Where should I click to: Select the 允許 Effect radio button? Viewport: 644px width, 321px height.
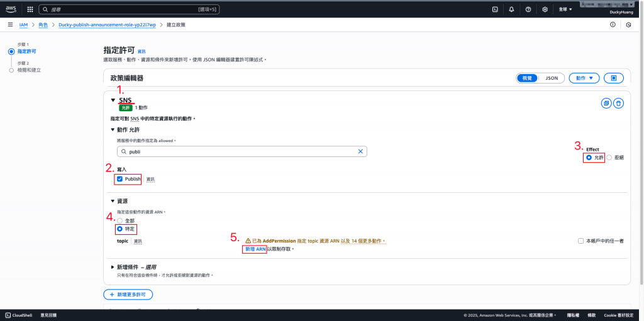tap(589, 157)
